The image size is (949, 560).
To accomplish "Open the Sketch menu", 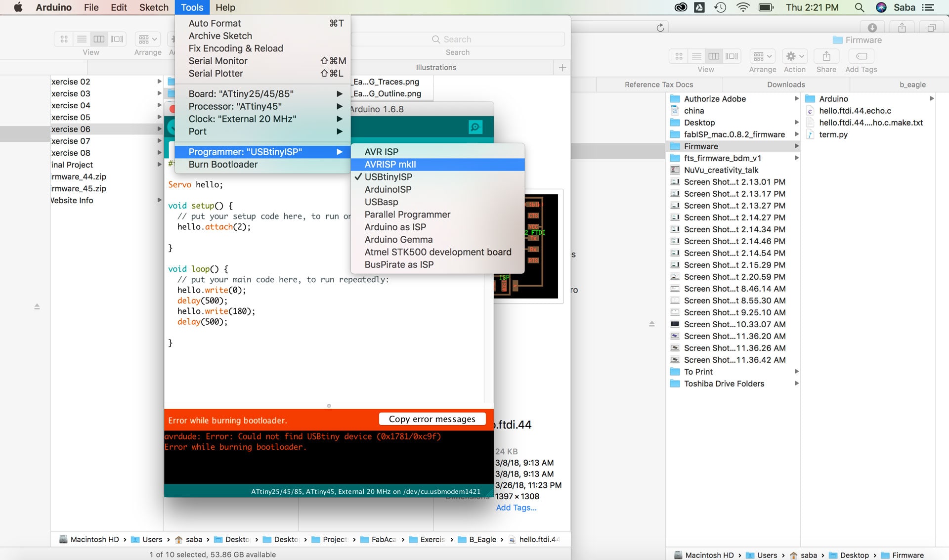I will 154,7.
